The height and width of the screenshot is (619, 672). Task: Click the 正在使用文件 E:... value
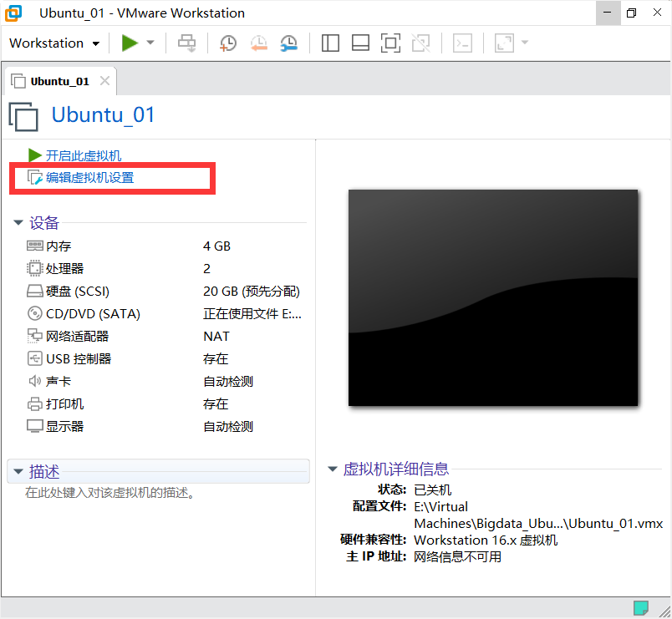click(x=252, y=314)
